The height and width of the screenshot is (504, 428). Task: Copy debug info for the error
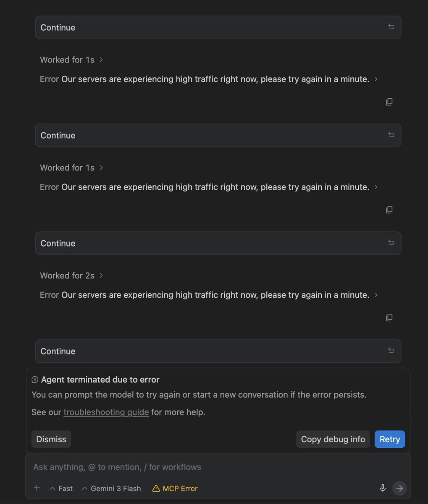pos(333,439)
